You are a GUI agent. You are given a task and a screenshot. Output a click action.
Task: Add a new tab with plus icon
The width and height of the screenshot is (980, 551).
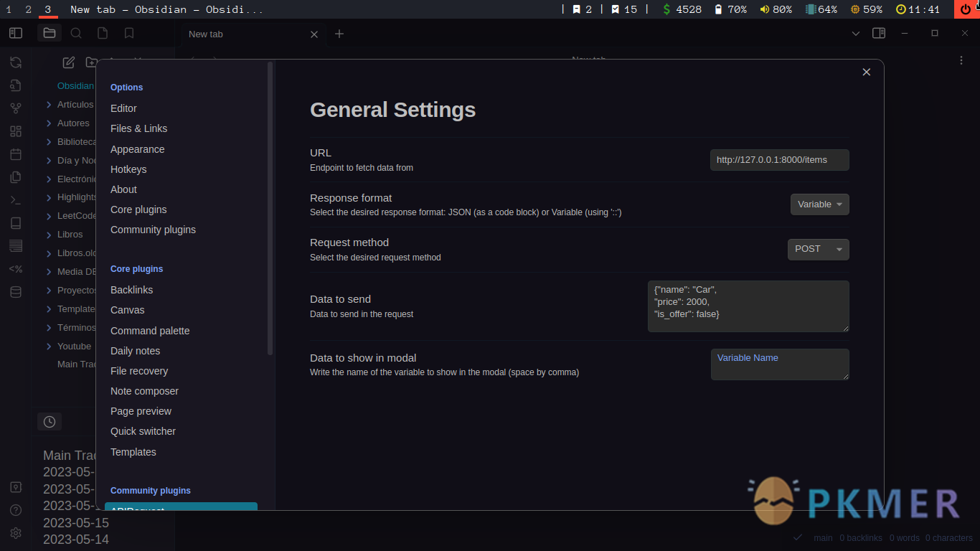click(339, 34)
